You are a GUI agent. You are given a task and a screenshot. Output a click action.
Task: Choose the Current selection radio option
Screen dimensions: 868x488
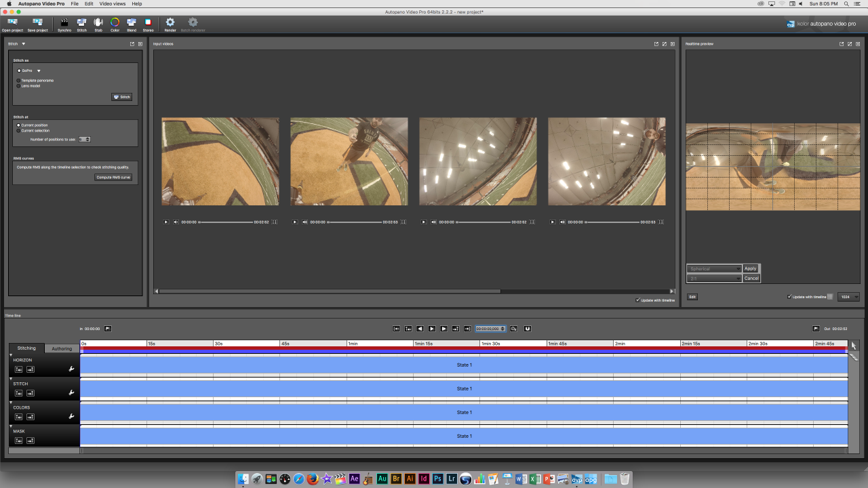click(19, 130)
